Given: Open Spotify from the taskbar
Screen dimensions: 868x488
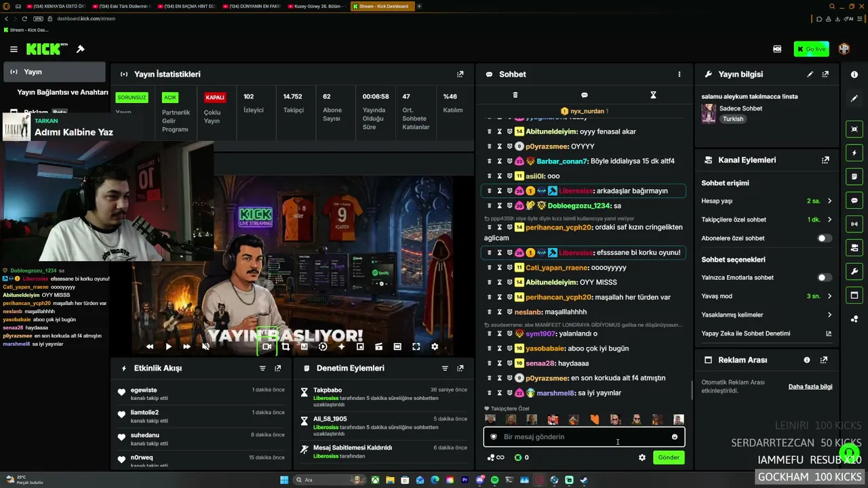Looking at the screenshot, I should [x=494, y=480].
